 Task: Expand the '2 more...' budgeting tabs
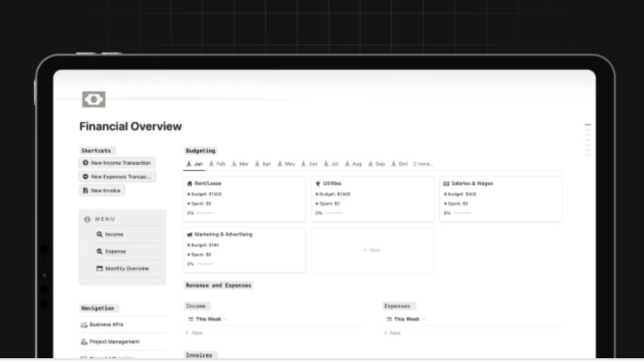(x=423, y=164)
